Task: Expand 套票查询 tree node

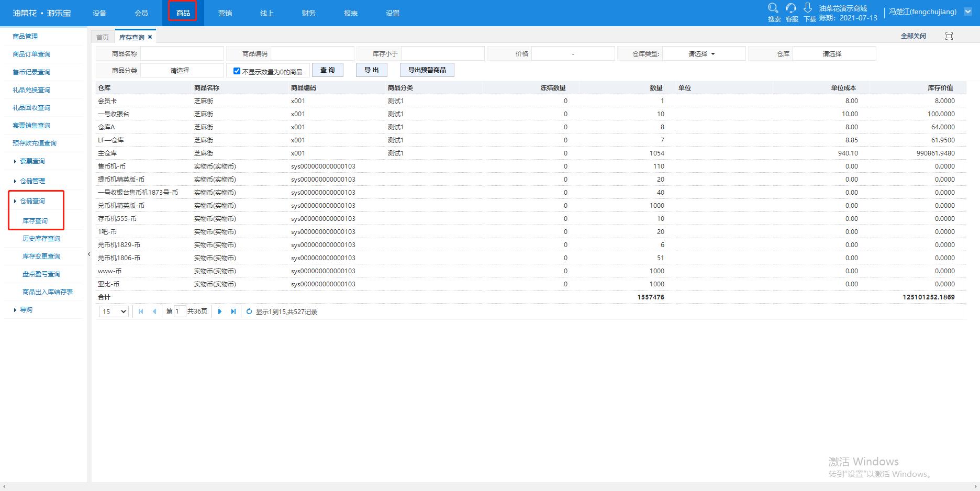Action: pos(15,161)
